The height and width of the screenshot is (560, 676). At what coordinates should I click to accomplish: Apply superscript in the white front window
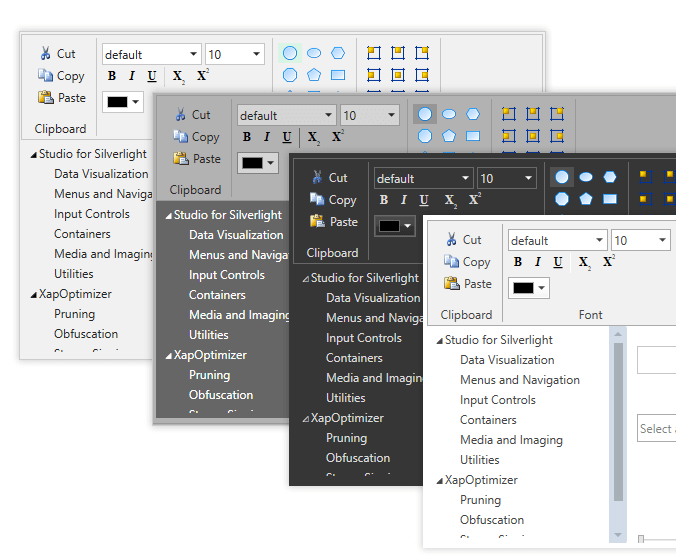[608, 261]
